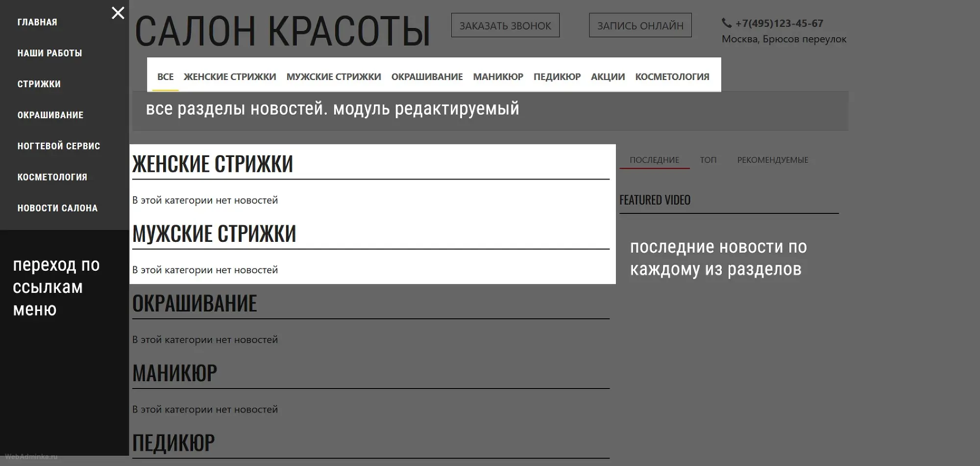
Task: Switch to the Топ news tab
Action: tap(708, 160)
